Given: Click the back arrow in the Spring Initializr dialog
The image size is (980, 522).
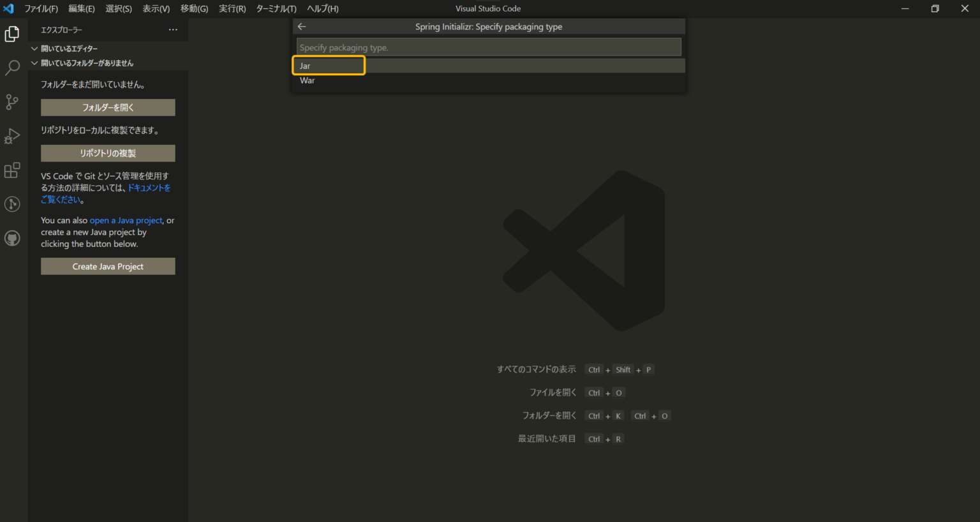Looking at the screenshot, I should point(301,26).
